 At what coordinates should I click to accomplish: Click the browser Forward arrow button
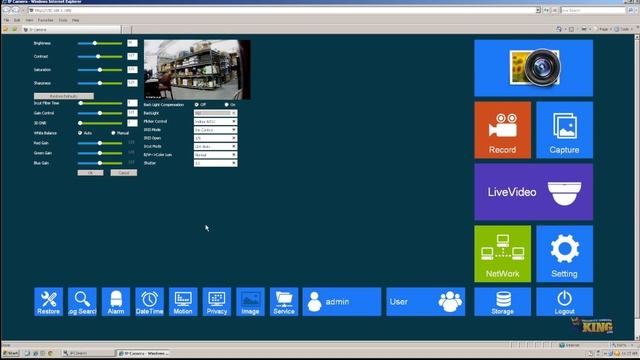point(16,10)
